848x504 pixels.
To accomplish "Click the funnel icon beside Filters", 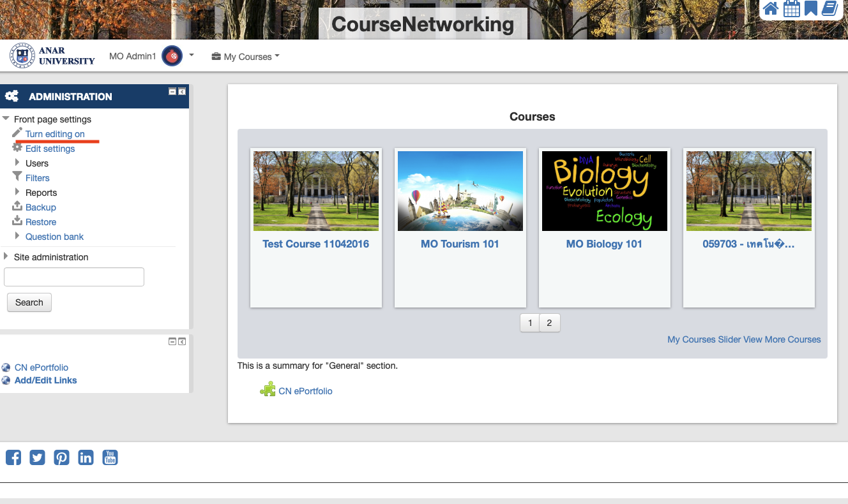I will 17,177.
